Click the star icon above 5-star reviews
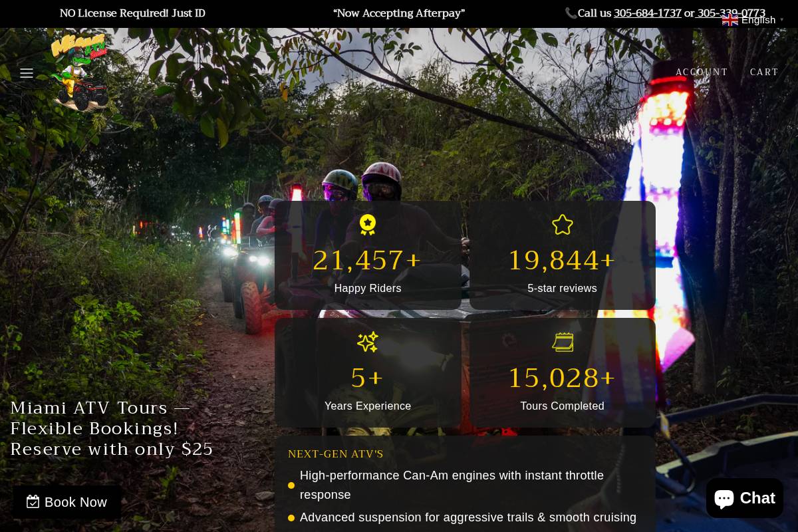 point(562,225)
